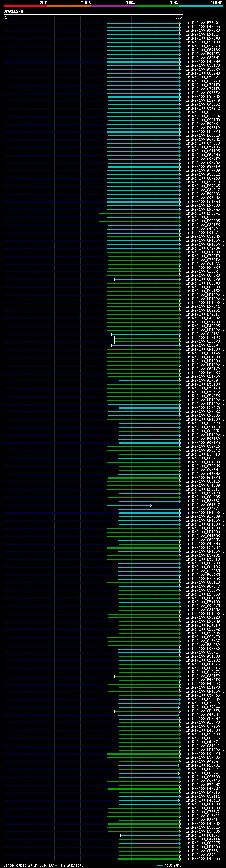
Task: Open hit UniRef100_O88989
Action: tap(203, 287)
